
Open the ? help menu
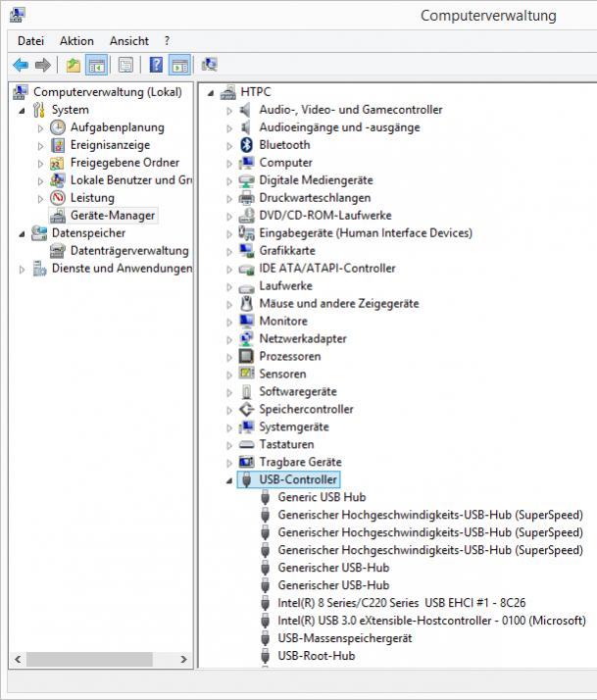tap(167, 41)
